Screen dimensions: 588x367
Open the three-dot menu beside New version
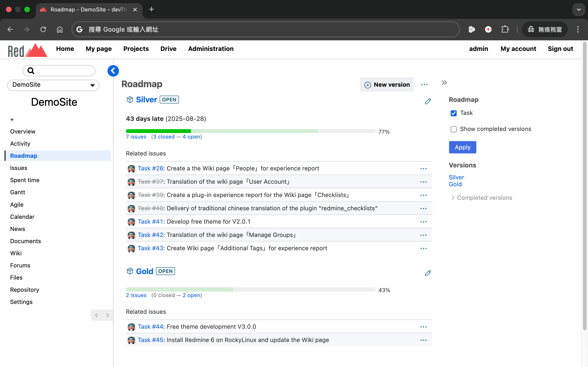point(424,85)
